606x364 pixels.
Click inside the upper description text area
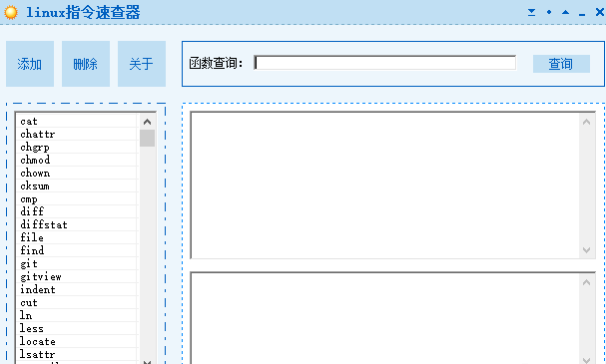[385, 185]
